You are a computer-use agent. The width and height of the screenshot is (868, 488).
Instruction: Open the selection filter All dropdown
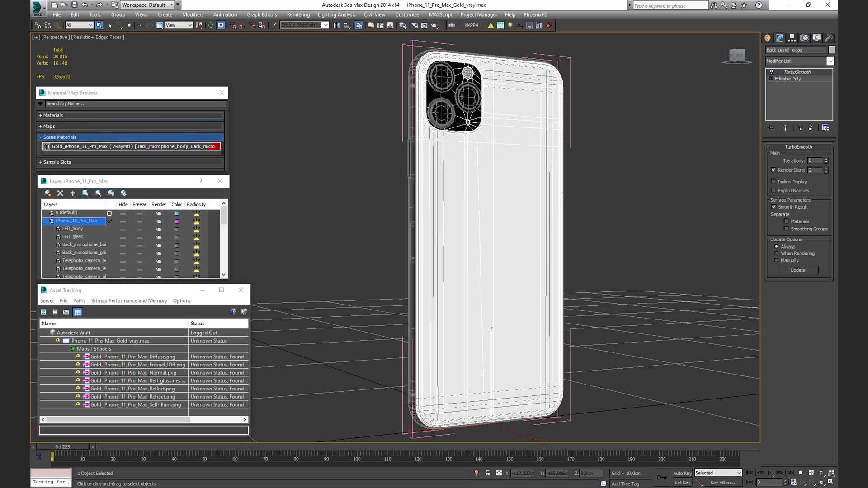point(79,25)
